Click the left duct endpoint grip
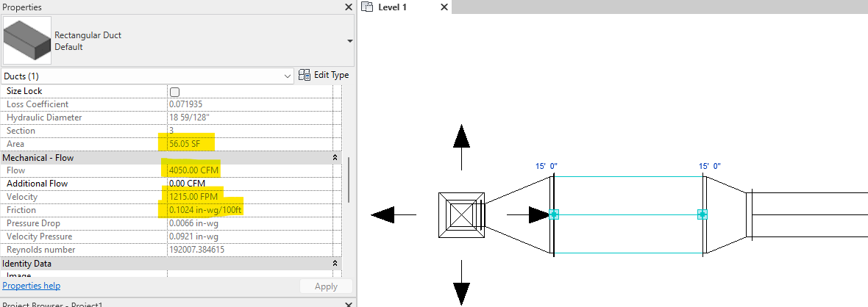Viewport: 868px width, 307px height. (x=554, y=214)
